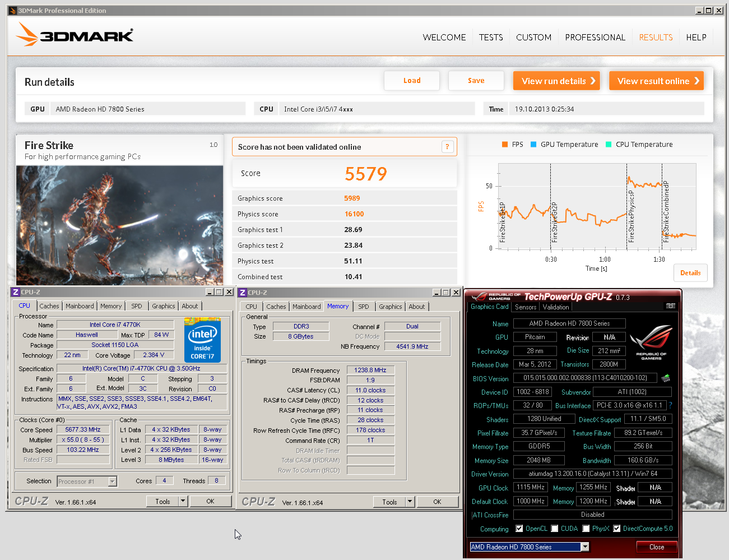Click the Load button in Run details
The image size is (729, 560).
pyautogui.click(x=412, y=81)
